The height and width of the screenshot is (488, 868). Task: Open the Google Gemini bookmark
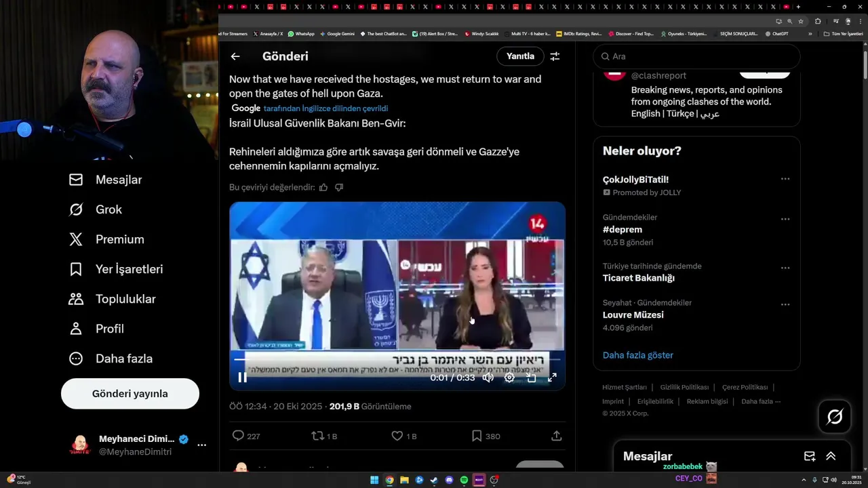pos(337,33)
